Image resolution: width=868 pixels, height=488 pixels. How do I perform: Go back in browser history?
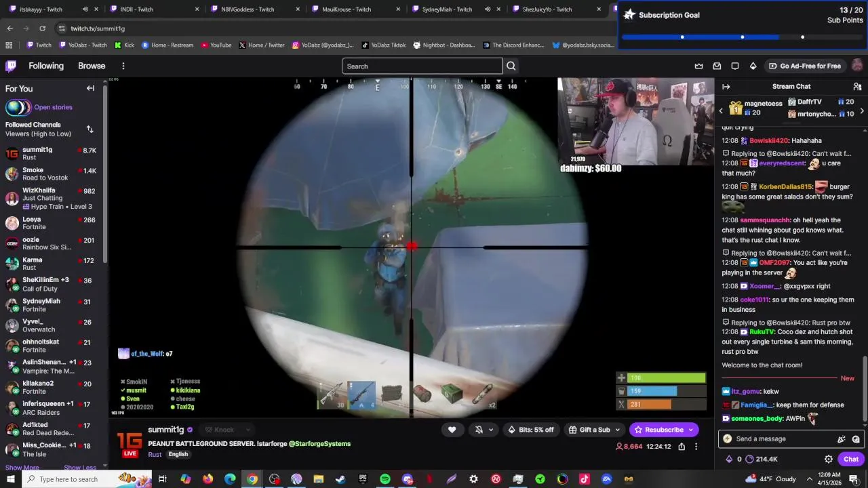[9, 28]
